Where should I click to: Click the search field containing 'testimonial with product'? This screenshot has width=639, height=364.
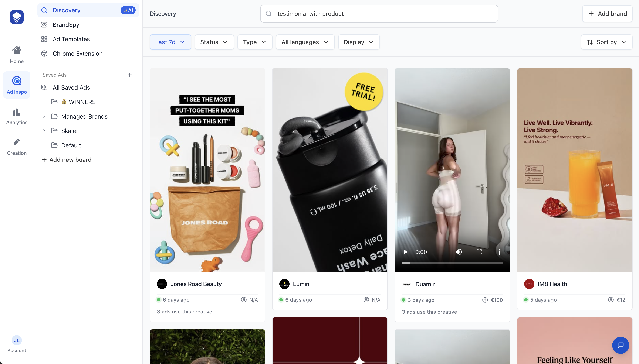click(x=379, y=14)
